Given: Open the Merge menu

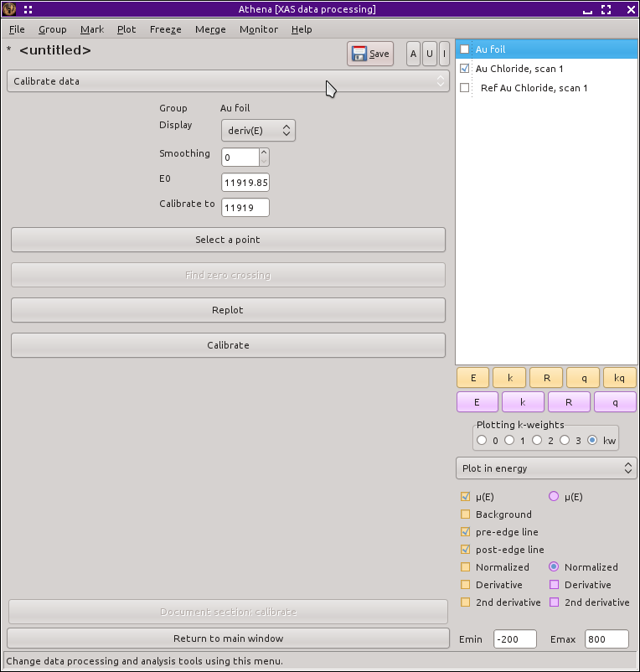Looking at the screenshot, I should [x=210, y=29].
